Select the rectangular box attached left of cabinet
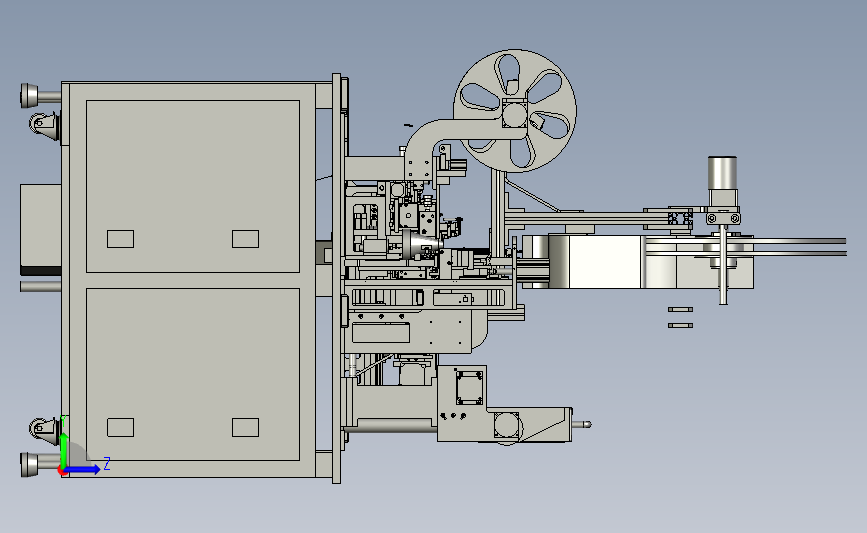 (x=40, y=229)
